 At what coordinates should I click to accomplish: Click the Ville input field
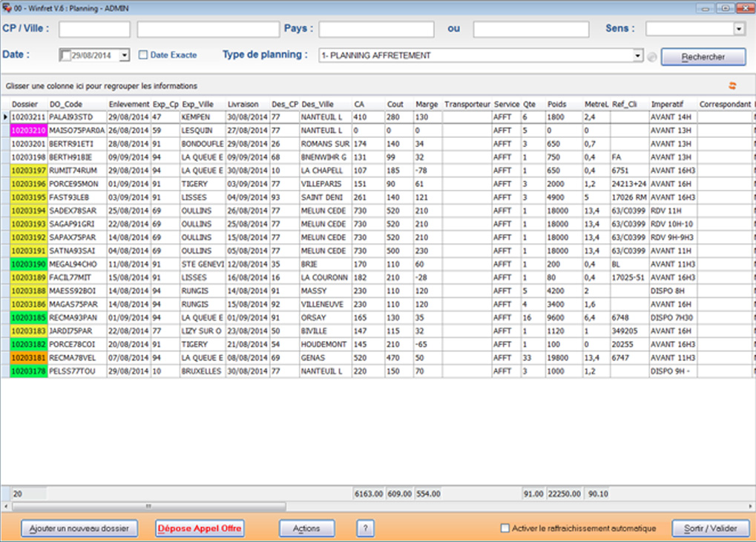click(x=208, y=29)
